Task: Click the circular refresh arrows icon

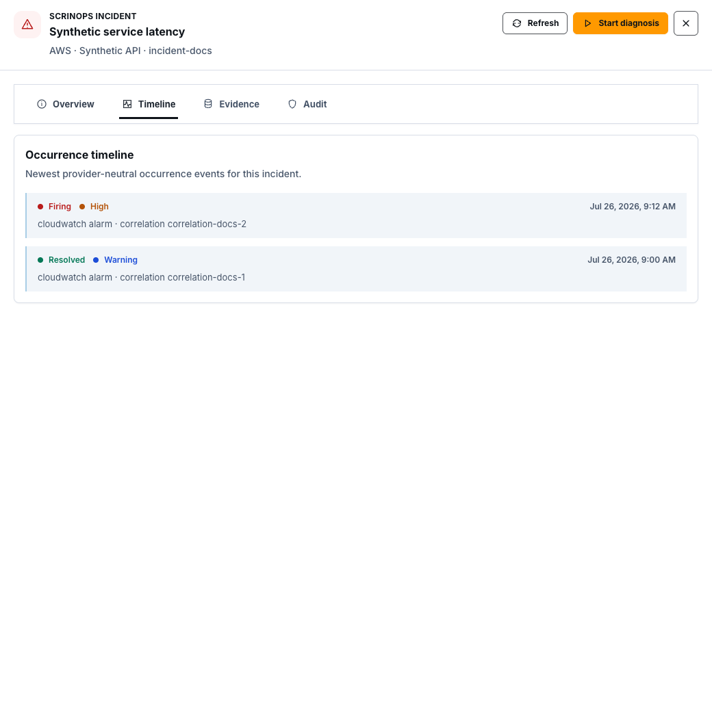Action: [x=517, y=23]
